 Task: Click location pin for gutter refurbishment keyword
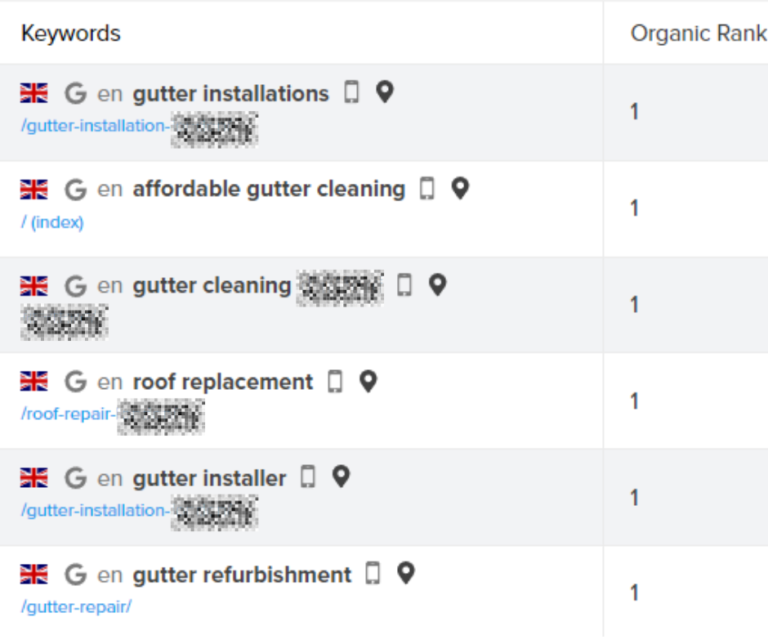pos(406,573)
